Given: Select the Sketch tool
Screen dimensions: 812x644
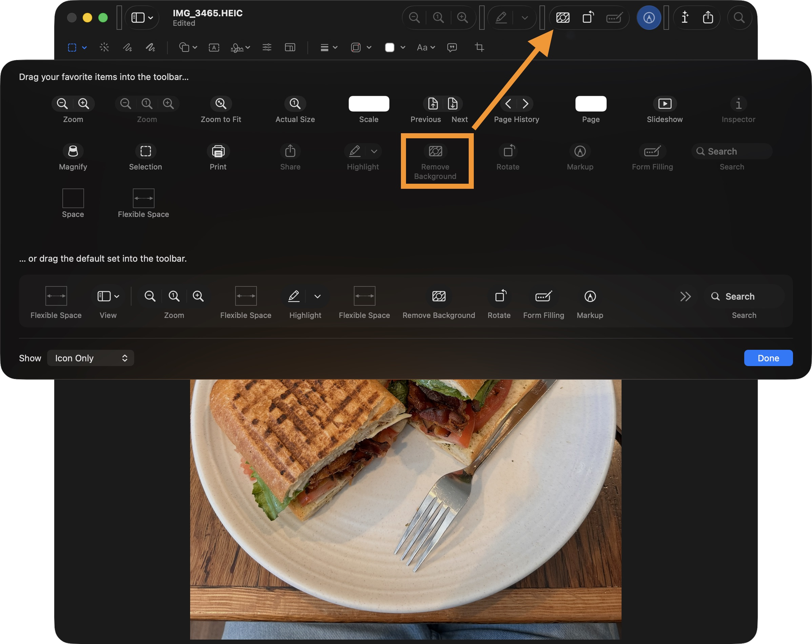Looking at the screenshot, I should (x=127, y=47).
